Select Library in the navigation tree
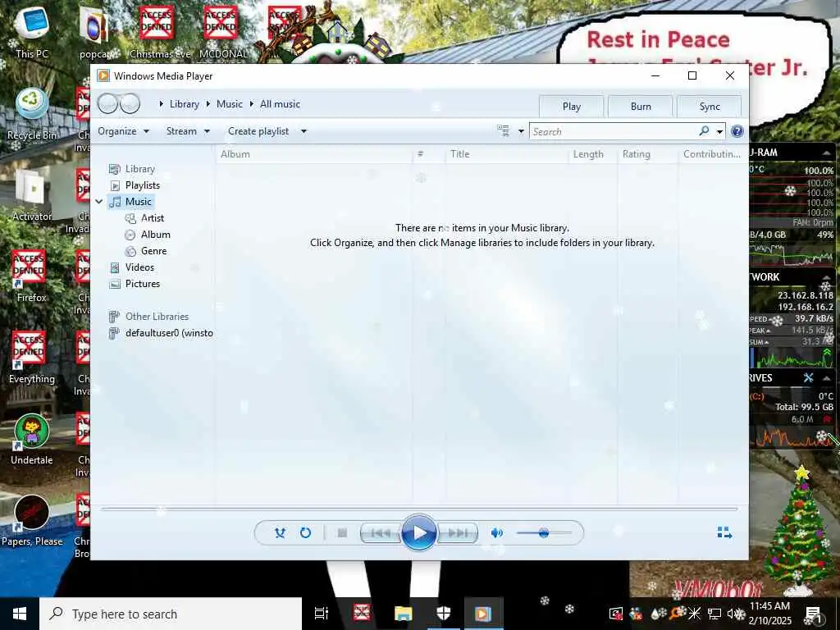This screenshot has height=630, width=840. pos(132,169)
